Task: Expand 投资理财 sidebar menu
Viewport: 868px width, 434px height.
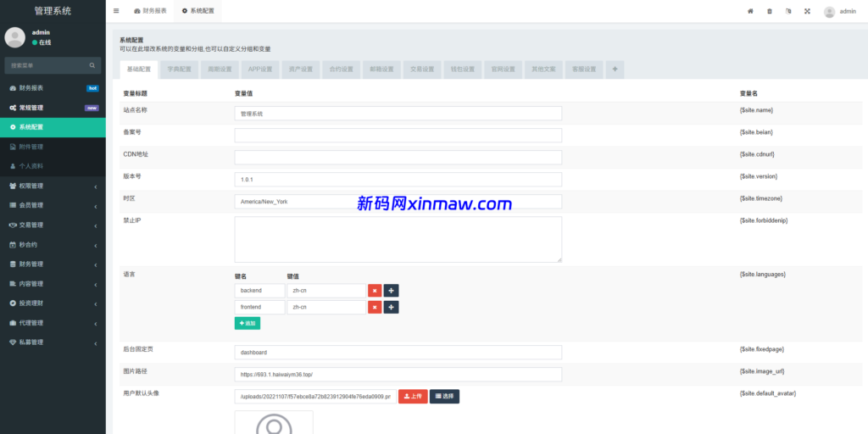Action: click(53, 303)
